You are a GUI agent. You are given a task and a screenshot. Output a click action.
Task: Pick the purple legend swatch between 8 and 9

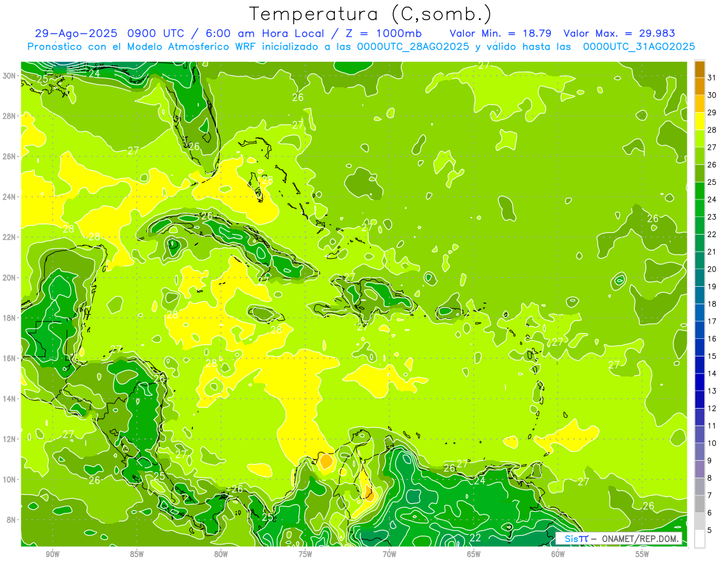[699, 469]
